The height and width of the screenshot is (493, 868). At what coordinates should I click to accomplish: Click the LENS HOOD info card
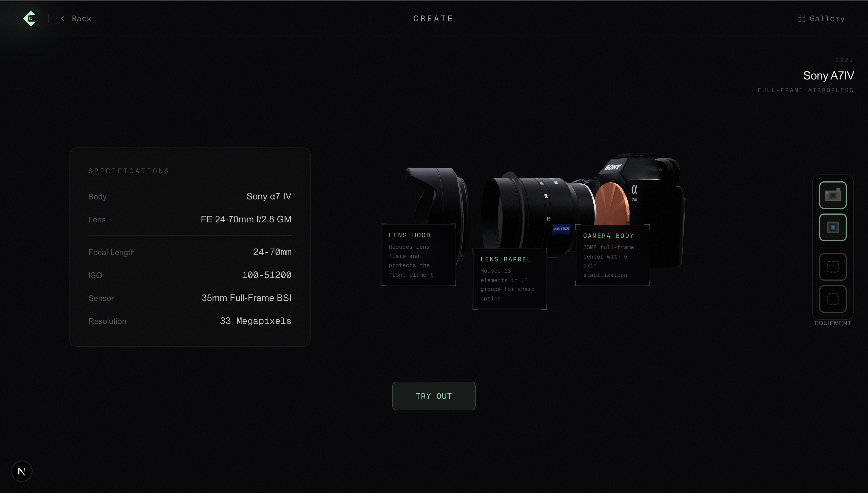(x=418, y=255)
